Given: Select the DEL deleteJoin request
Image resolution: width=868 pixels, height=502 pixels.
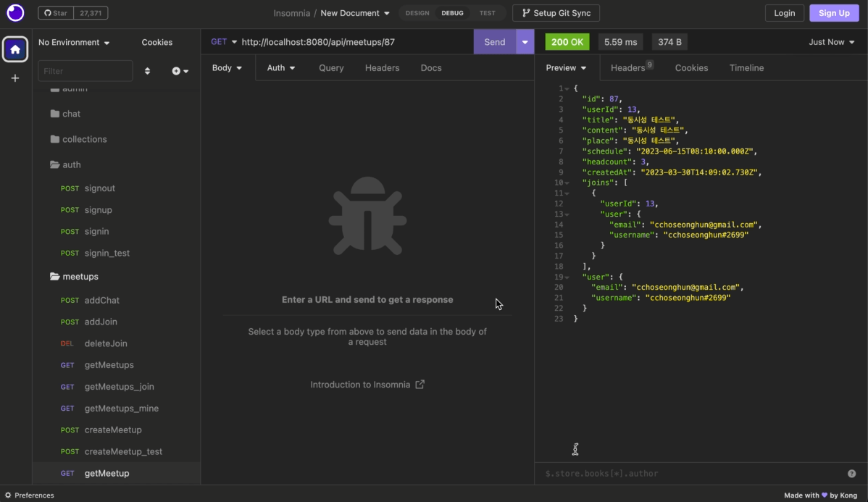Looking at the screenshot, I should point(116,343).
